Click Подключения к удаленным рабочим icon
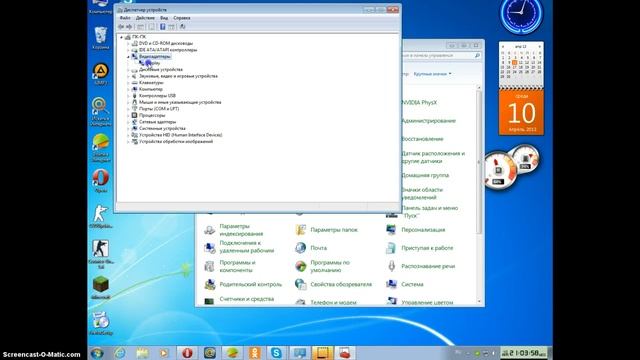This screenshot has height=360, width=640. (x=209, y=248)
